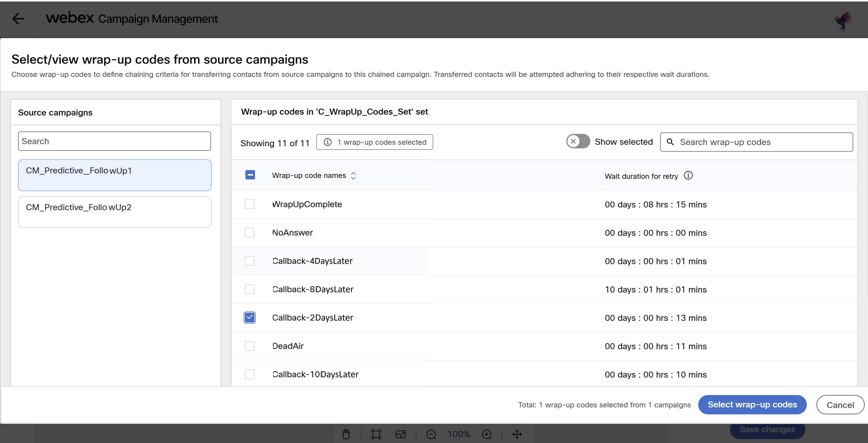This screenshot has height=443, width=868.
Task: Click the pan move arrows icon
Action: coord(517,434)
